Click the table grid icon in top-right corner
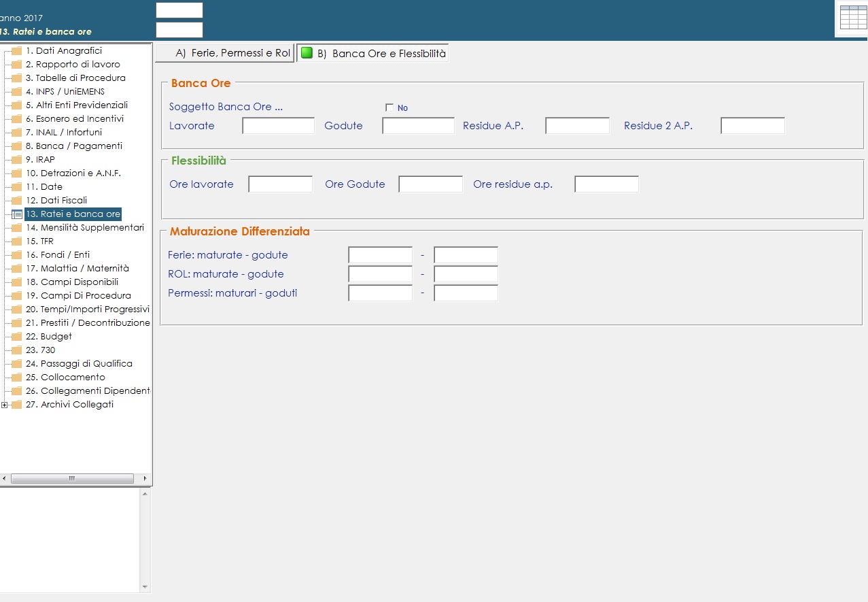 853,18
